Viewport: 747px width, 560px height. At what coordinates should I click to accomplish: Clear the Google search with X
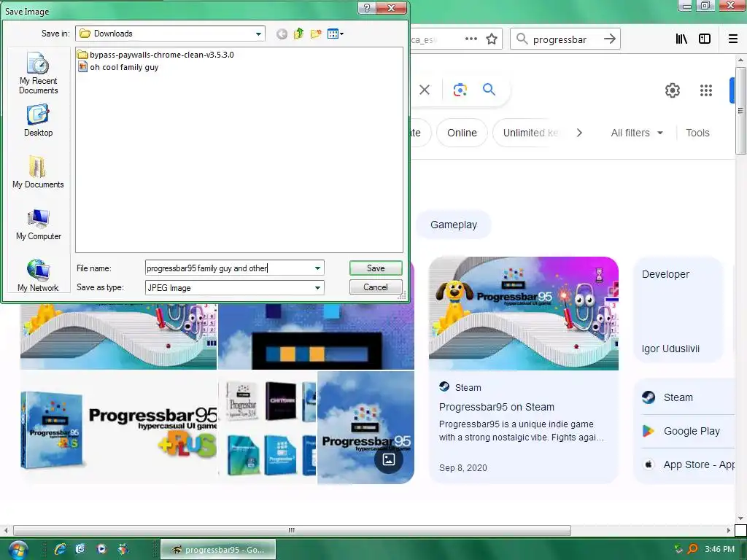pyautogui.click(x=425, y=90)
